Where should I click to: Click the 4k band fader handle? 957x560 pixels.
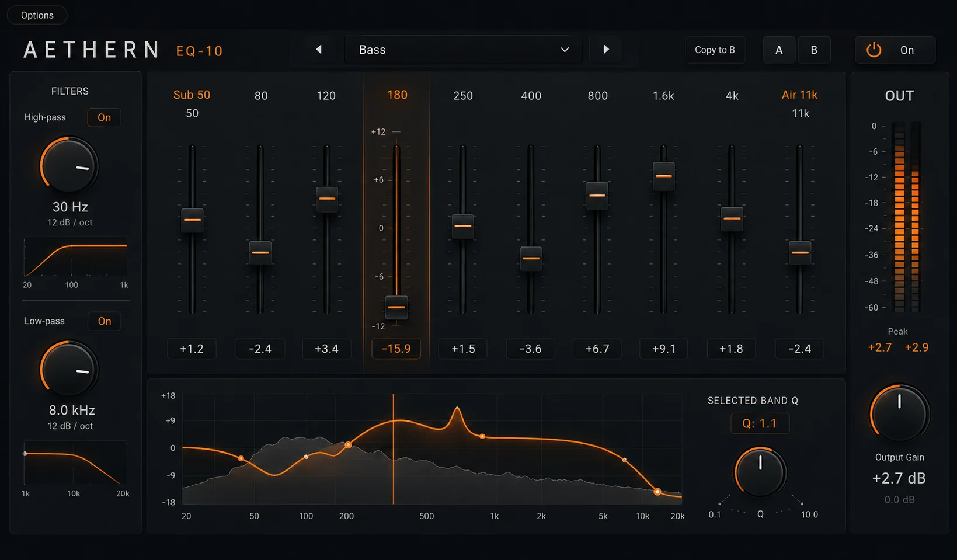pos(732,219)
